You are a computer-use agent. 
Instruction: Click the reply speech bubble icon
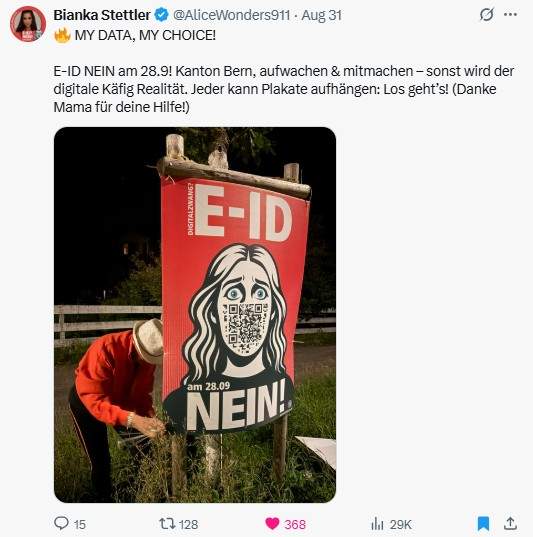(62, 523)
